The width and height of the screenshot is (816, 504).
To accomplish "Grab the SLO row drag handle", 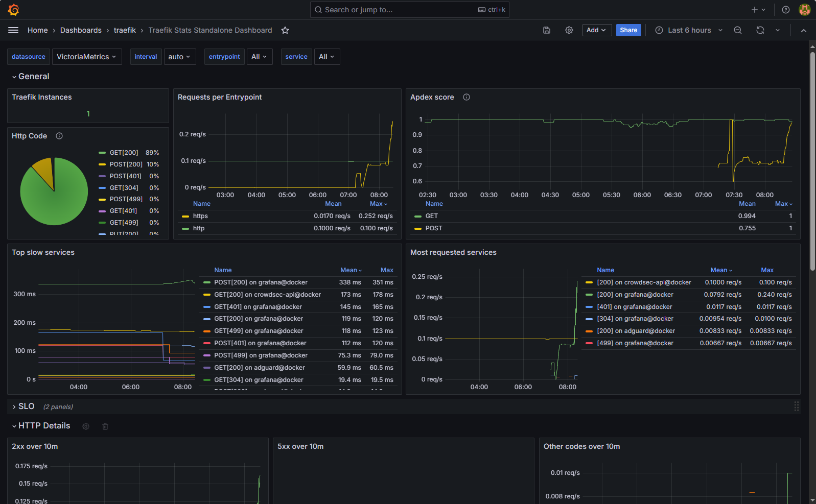I will click(x=797, y=406).
